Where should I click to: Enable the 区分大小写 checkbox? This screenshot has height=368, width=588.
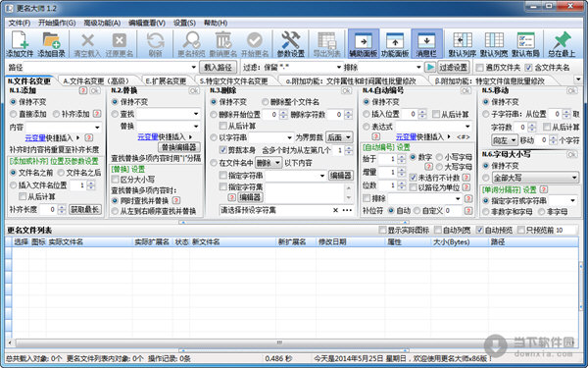[116, 180]
